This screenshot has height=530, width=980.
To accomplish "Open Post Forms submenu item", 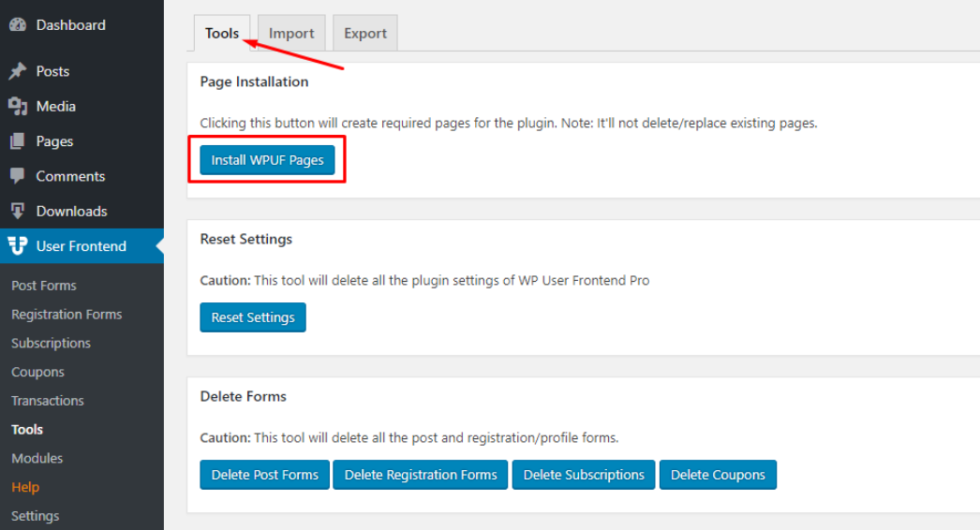I will pyautogui.click(x=44, y=286).
